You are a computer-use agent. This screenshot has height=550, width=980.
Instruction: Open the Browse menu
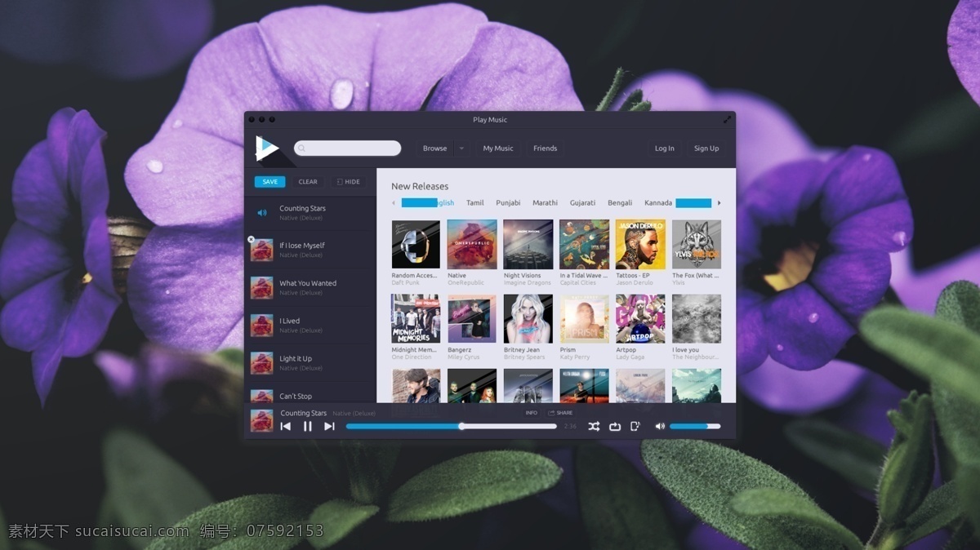tap(435, 149)
